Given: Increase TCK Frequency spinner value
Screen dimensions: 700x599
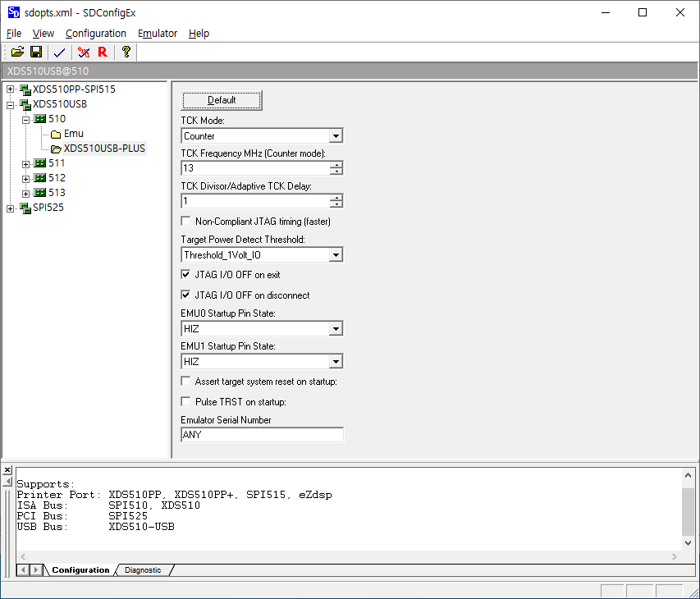Looking at the screenshot, I should click(x=336, y=165).
